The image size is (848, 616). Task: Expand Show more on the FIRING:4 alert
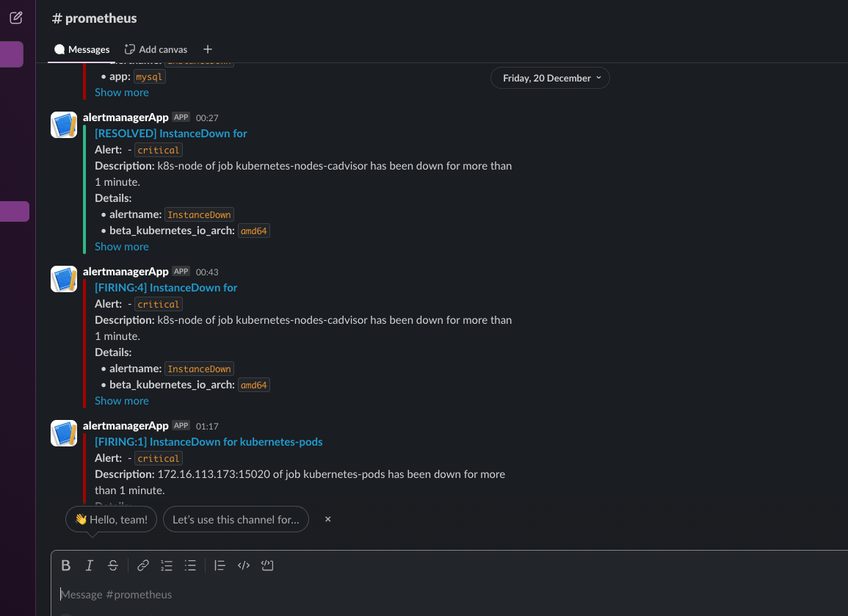point(122,401)
